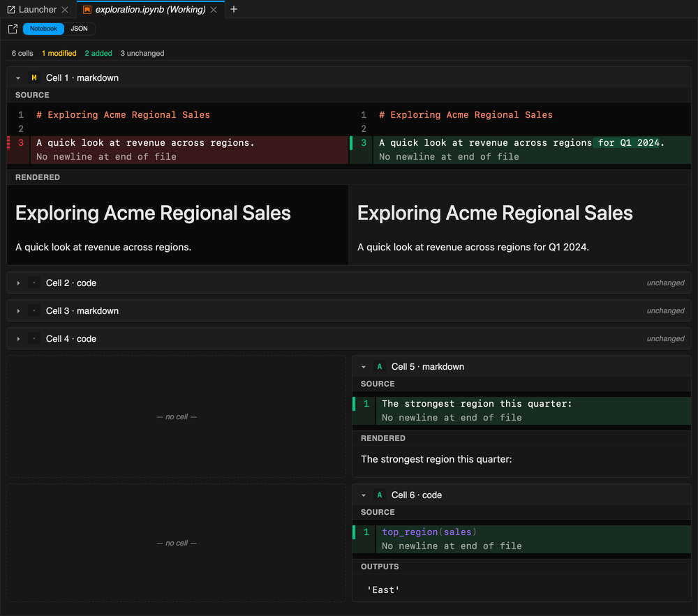Click the '3 unchanged' summary label

[x=142, y=54]
